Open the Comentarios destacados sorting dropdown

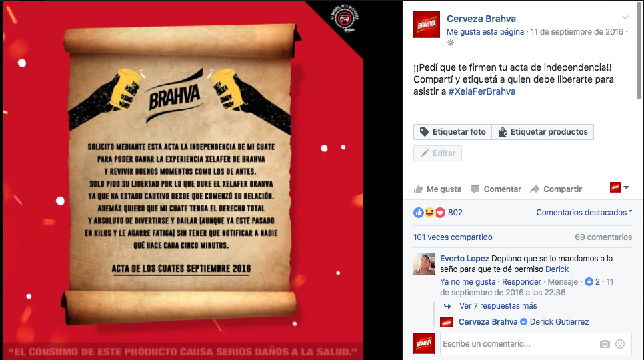[584, 213]
